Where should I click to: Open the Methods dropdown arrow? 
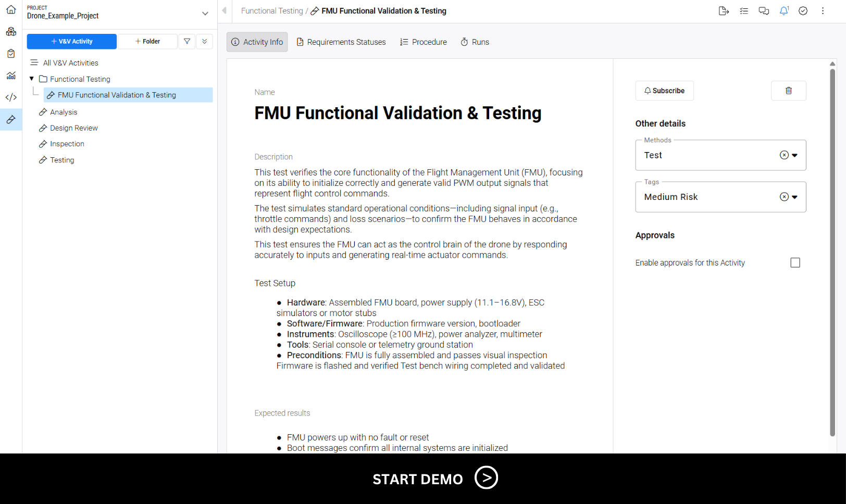click(x=795, y=155)
